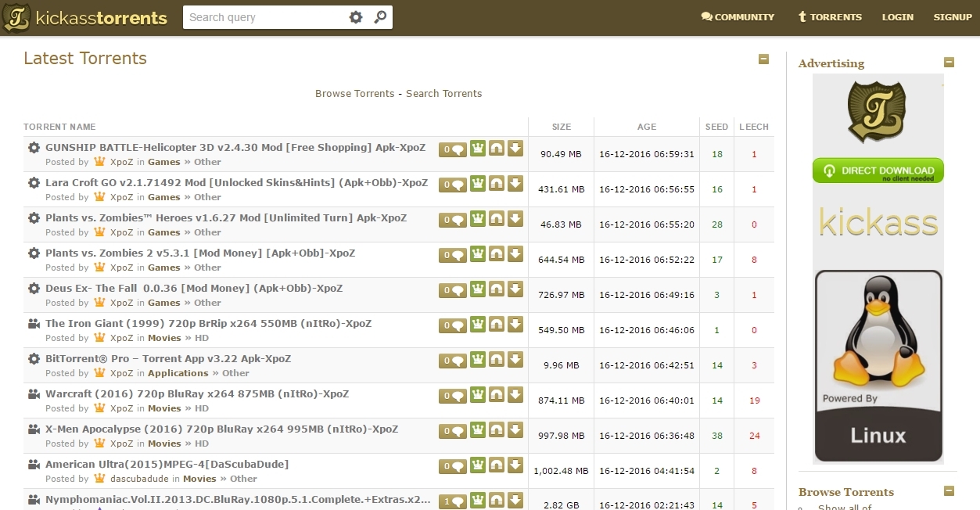Image resolution: width=980 pixels, height=510 pixels.
Task: Open The Iron Giant (1999) torrent page
Action: (209, 324)
